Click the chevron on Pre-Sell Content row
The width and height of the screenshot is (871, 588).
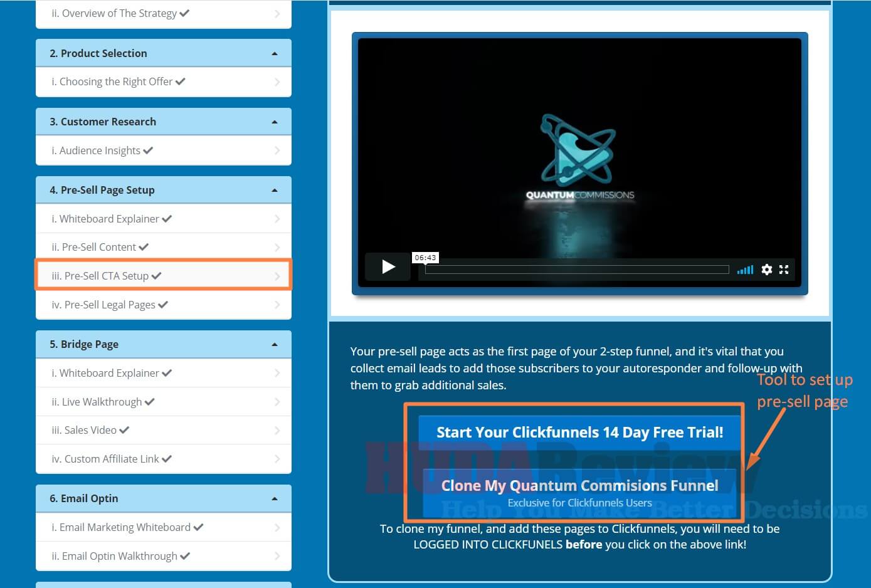point(277,247)
